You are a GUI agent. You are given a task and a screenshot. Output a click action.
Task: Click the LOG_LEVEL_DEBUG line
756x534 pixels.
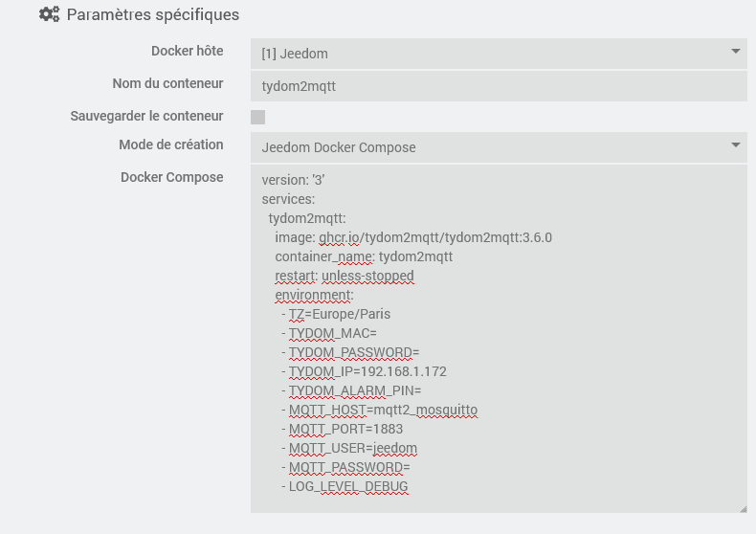point(345,487)
